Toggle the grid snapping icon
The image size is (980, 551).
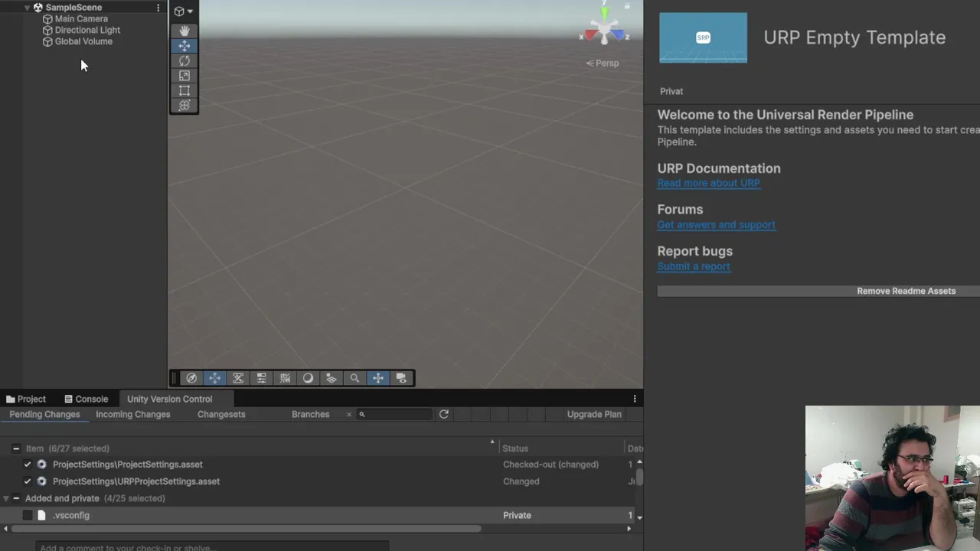[285, 378]
